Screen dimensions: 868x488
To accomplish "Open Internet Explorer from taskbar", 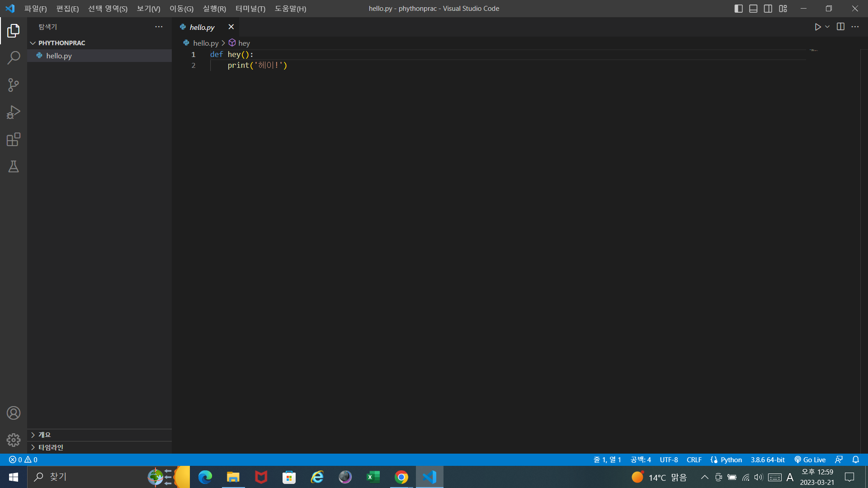I will click(x=317, y=477).
